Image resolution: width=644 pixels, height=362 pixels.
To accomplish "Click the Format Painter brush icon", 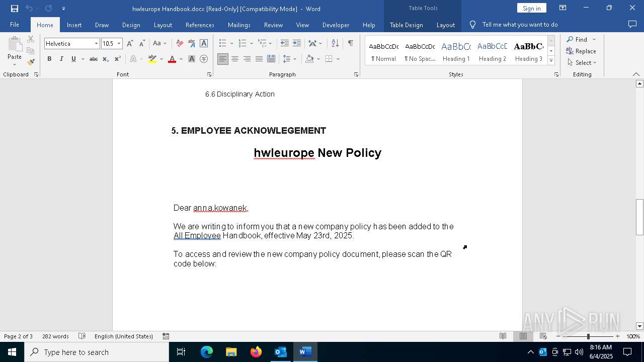I will pyautogui.click(x=31, y=62).
